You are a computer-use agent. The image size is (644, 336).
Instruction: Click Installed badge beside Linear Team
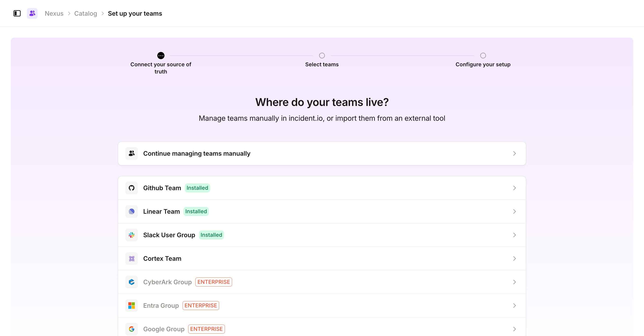196,211
